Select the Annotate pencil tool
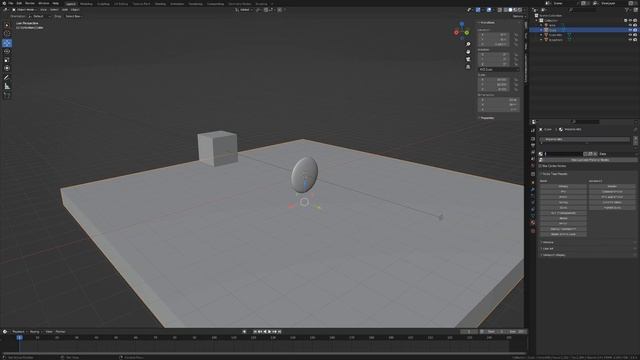The width and height of the screenshot is (640, 360). [7, 77]
